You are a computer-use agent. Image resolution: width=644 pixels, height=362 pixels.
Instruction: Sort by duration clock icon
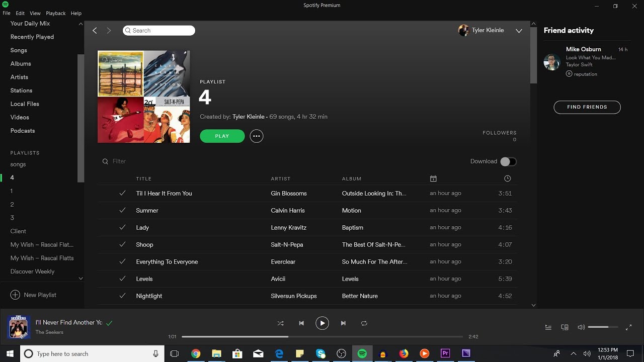coord(507,178)
